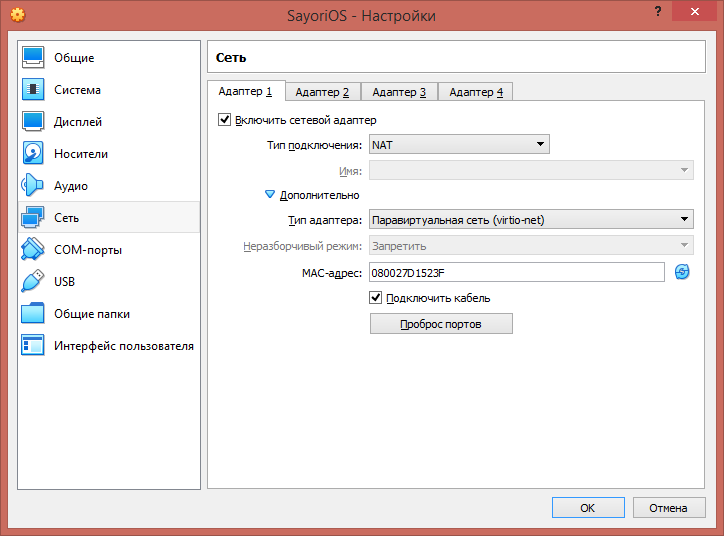Confirm settings with the OK button
The height and width of the screenshot is (536, 724).
[x=588, y=508]
